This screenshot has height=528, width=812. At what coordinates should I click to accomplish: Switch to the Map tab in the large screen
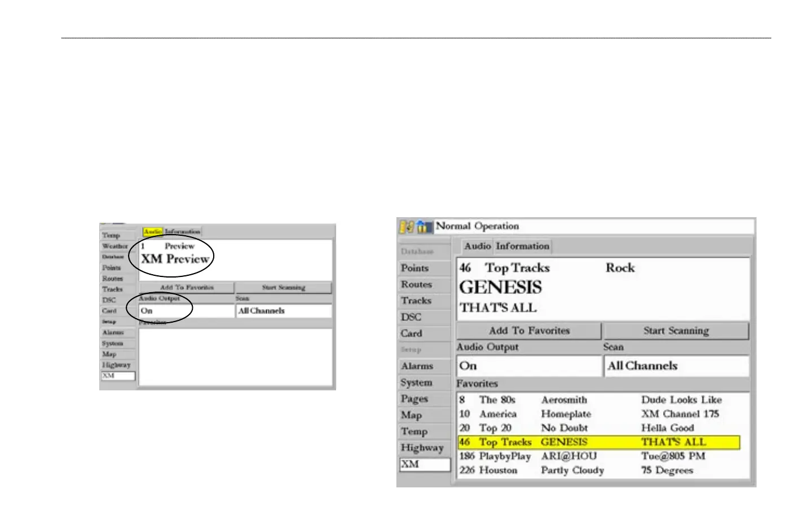425,416
